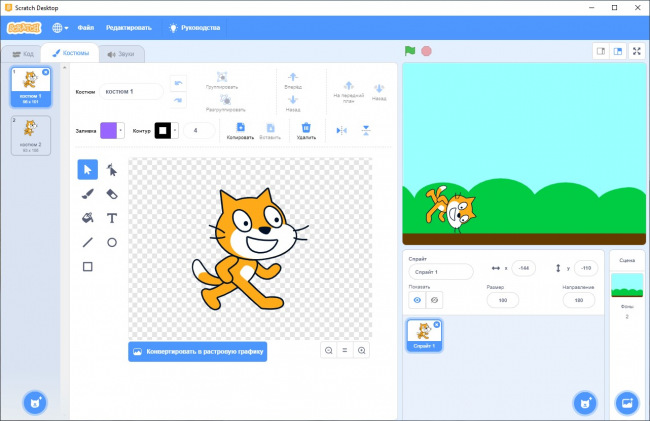Start project with green flag

click(410, 51)
